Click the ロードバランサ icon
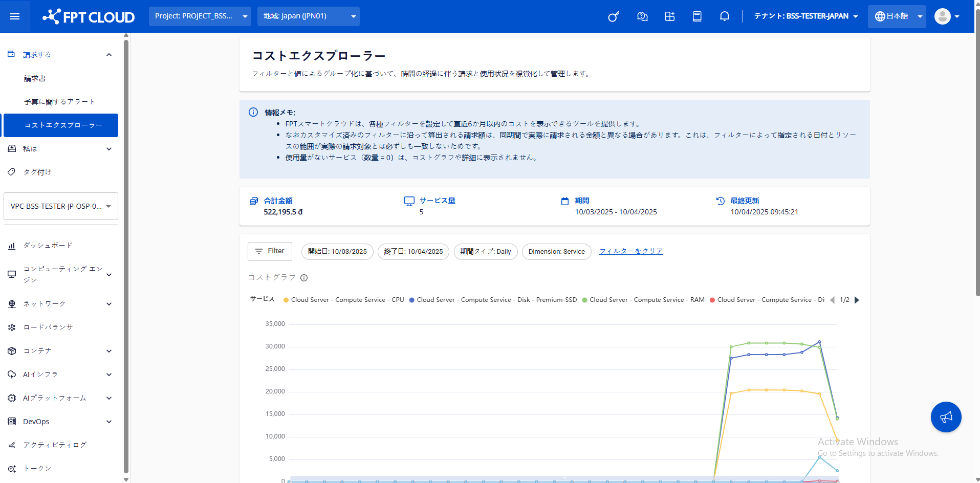 12,327
